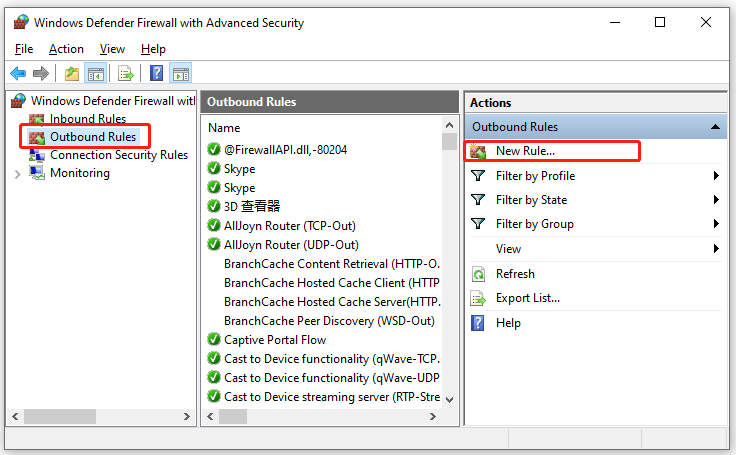736x455 pixels.
Task: Click the Refresh icon in the Actions pane
Action: tap(478, 274)
